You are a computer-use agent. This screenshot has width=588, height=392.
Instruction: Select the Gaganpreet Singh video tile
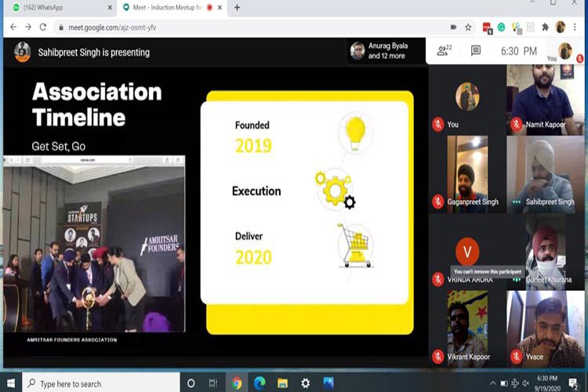click(467, 174)
